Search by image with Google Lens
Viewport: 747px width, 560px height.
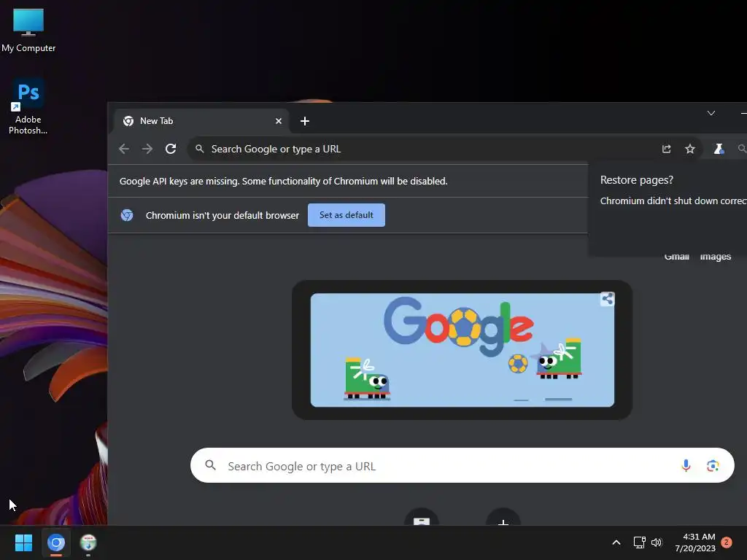pos(713,466)
